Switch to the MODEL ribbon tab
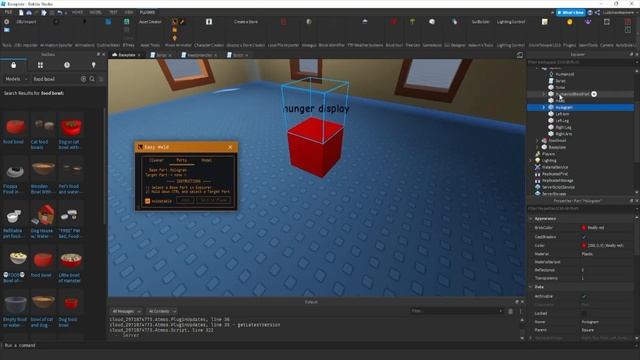 (96, 13)
